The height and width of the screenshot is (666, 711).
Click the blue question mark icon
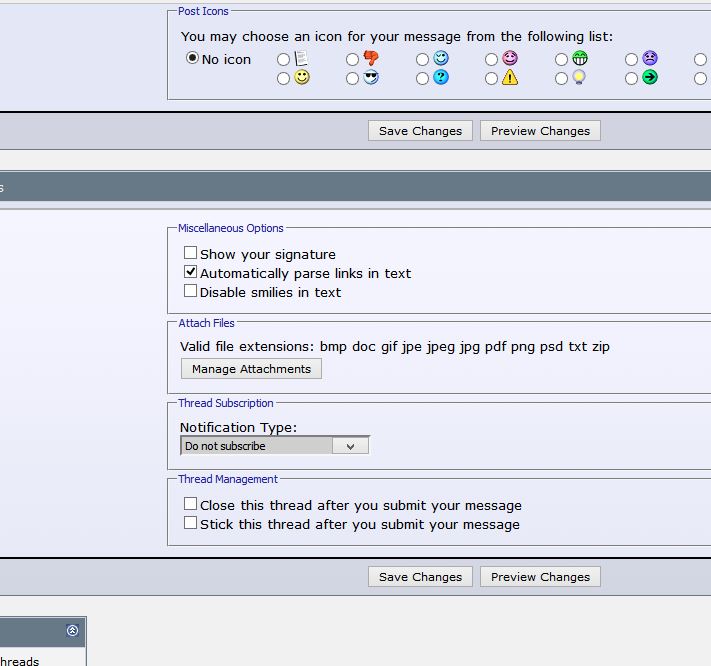(x=441, y=78)
